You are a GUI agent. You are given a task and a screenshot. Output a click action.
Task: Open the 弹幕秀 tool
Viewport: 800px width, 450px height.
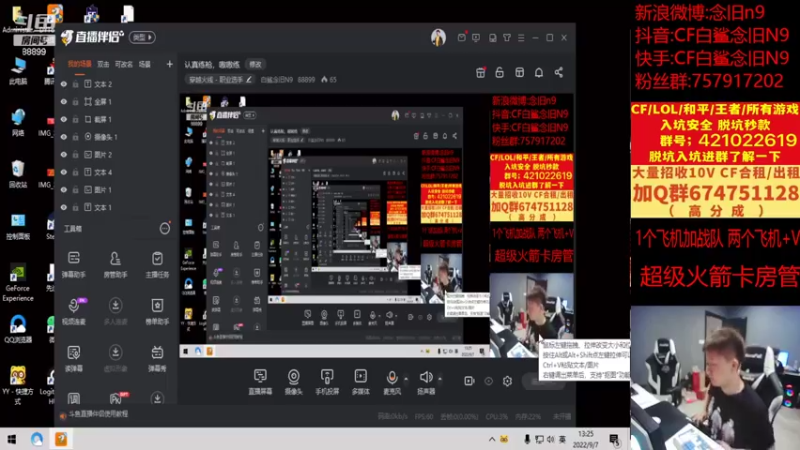tap(157, 358)
